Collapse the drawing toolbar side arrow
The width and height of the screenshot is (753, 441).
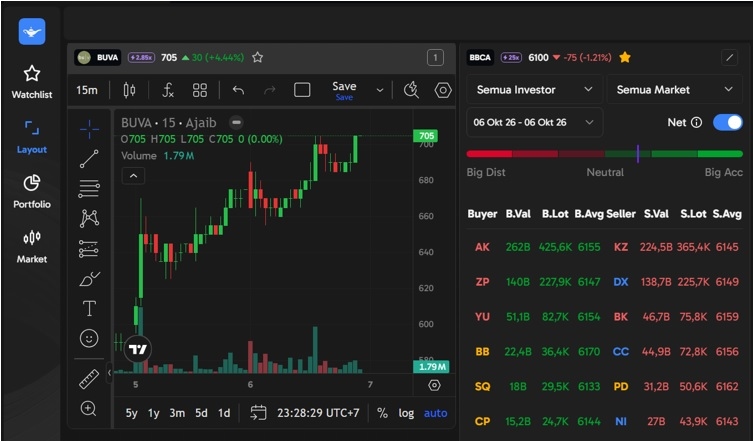coord(109,372)
